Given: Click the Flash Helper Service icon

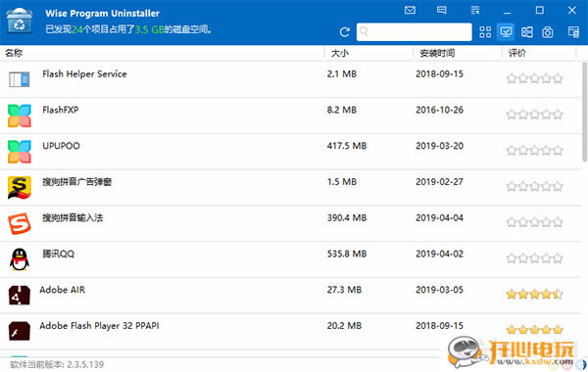Looking at the screenshot, I should pos(20,79).
